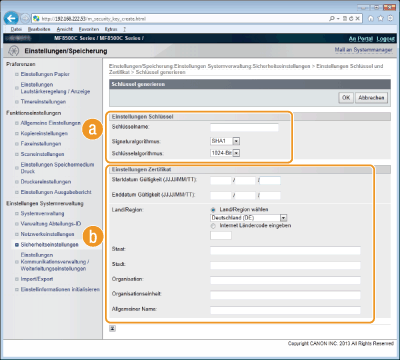
Task: Click the Schlüsselname input field
Action: coord(244,127)
